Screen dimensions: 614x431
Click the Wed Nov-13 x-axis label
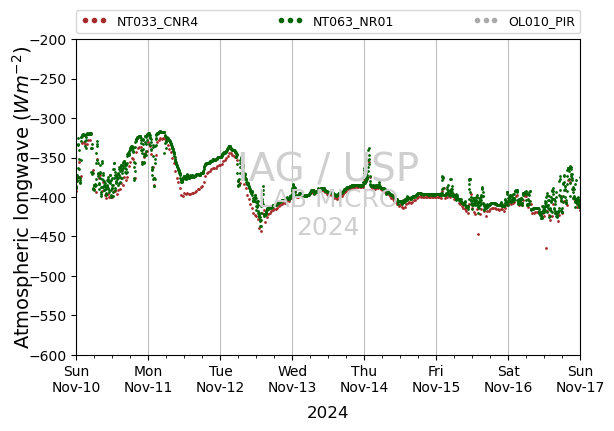click(x=292, y=379)
